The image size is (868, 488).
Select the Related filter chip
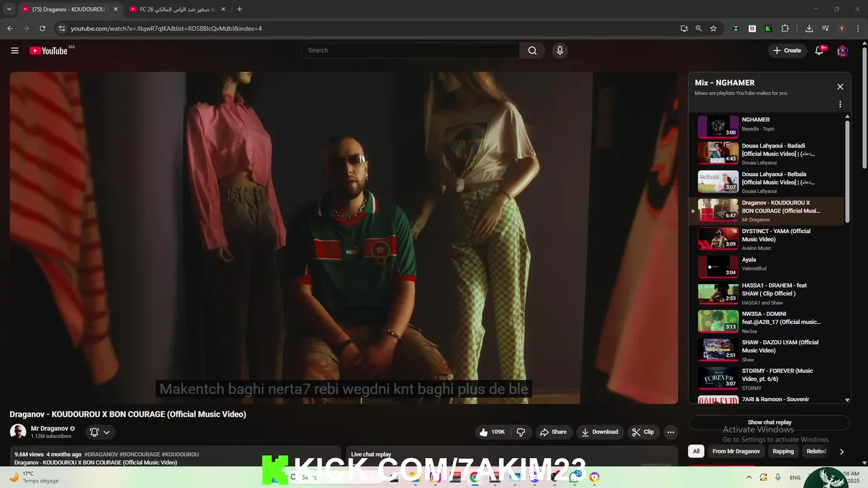pyautogui.click(x=816, y=451)
